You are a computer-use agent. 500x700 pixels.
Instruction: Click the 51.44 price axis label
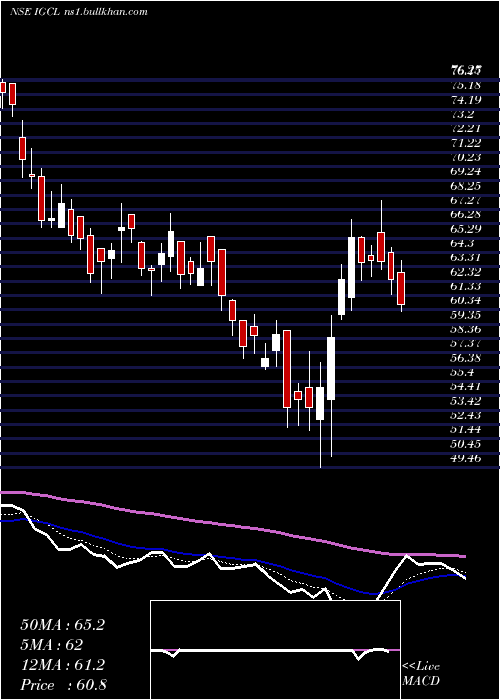[x=466, y=430]
